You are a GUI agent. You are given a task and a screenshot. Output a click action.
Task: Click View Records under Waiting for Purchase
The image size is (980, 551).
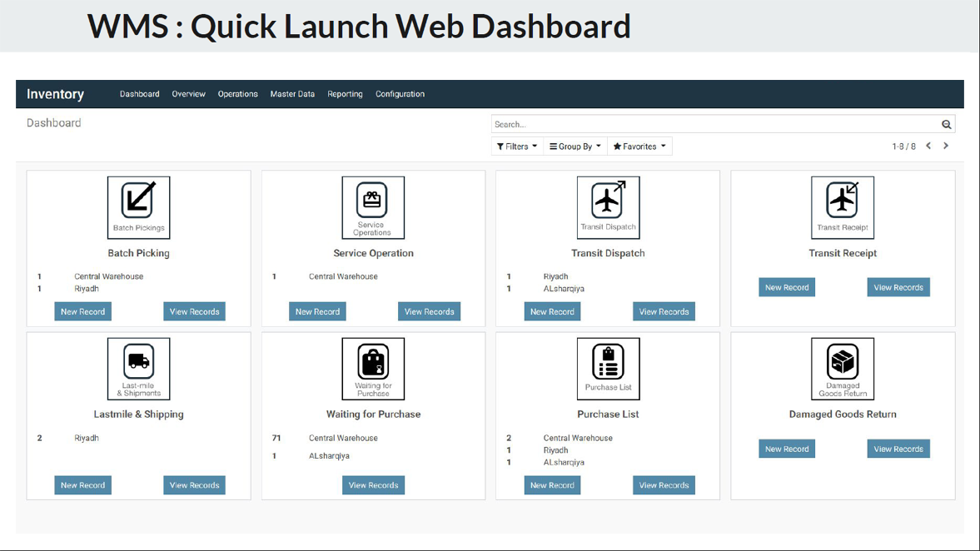pos(373,485)
